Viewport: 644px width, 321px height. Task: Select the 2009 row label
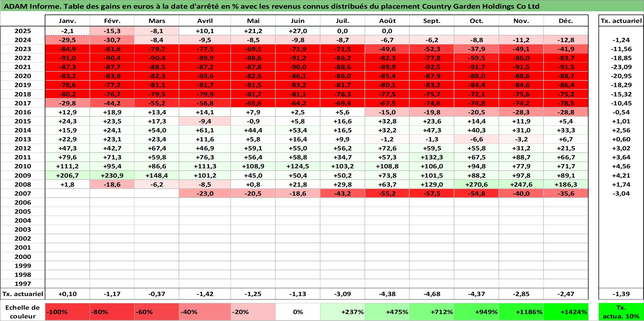coord(23,176)
